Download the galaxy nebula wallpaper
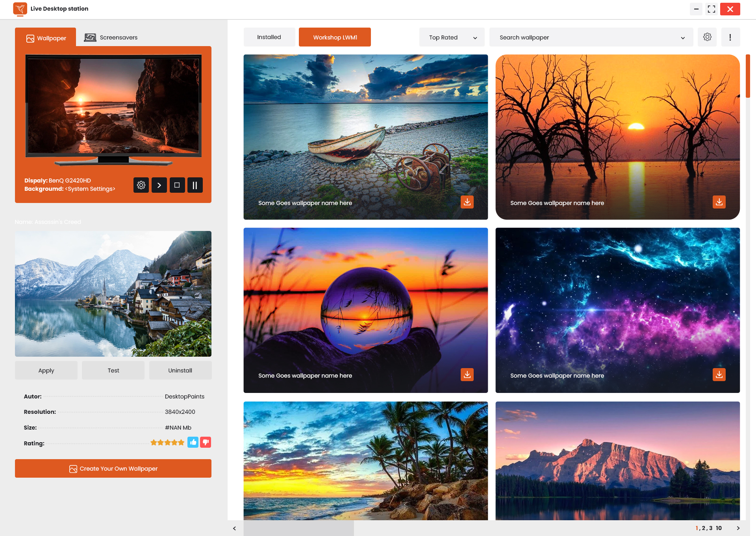756x536 pixels. tap(719, 375)
